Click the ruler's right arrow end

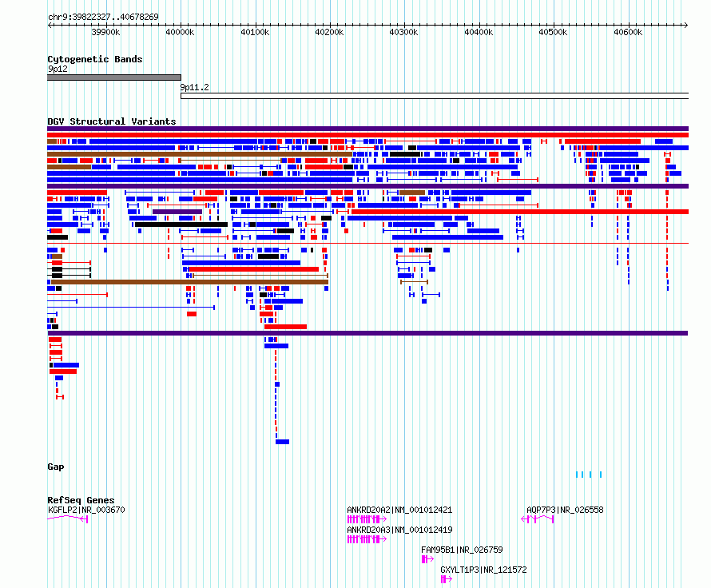pos(686,25)
